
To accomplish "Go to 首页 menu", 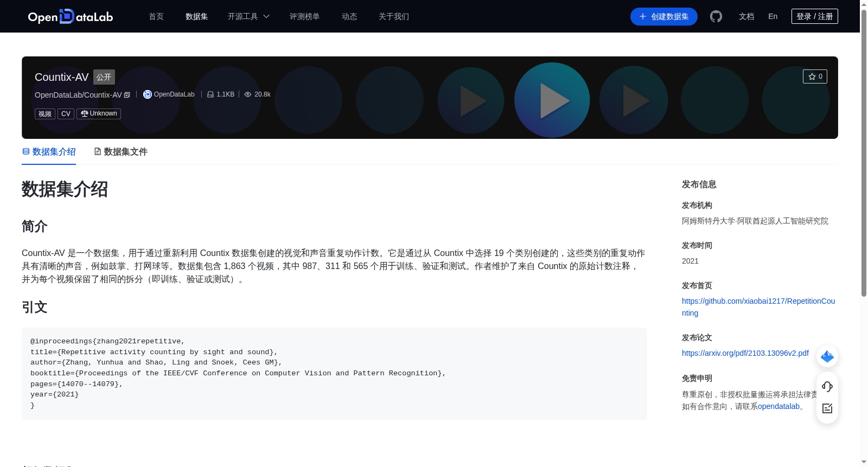I will pyautogui.click(x=156, y=17).
